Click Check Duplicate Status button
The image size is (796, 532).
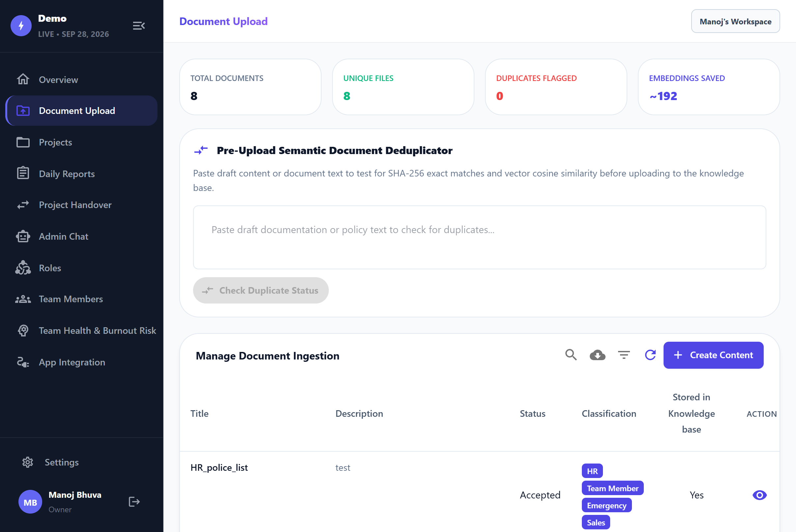261,290
